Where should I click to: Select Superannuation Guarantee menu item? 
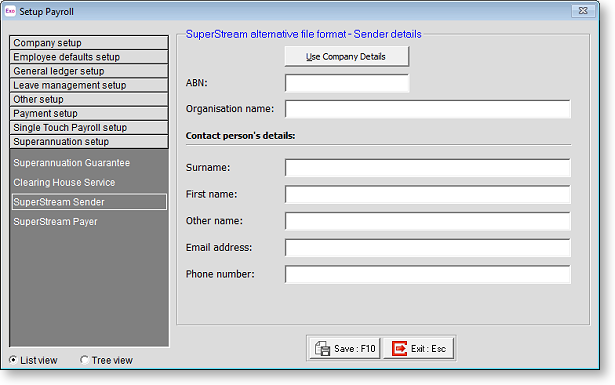click(71, 163)
